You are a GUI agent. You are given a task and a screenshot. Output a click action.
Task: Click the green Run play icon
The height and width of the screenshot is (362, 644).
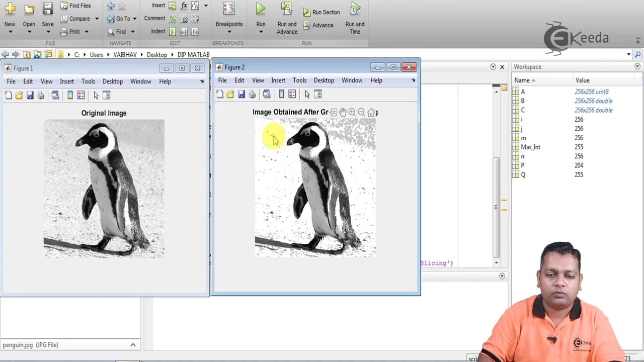pos(261,9)
